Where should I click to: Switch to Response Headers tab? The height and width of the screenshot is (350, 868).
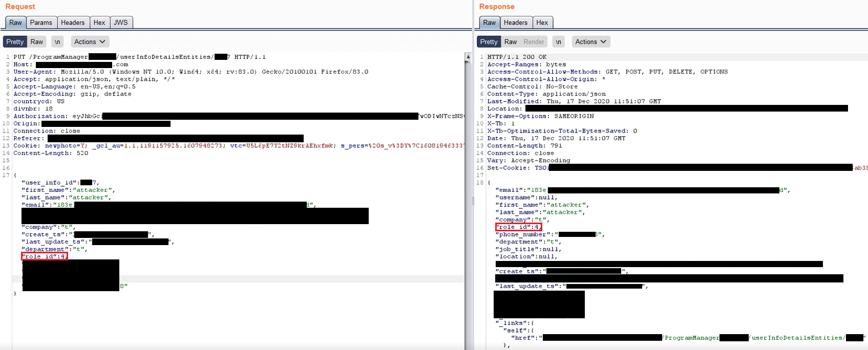point(515,23)
